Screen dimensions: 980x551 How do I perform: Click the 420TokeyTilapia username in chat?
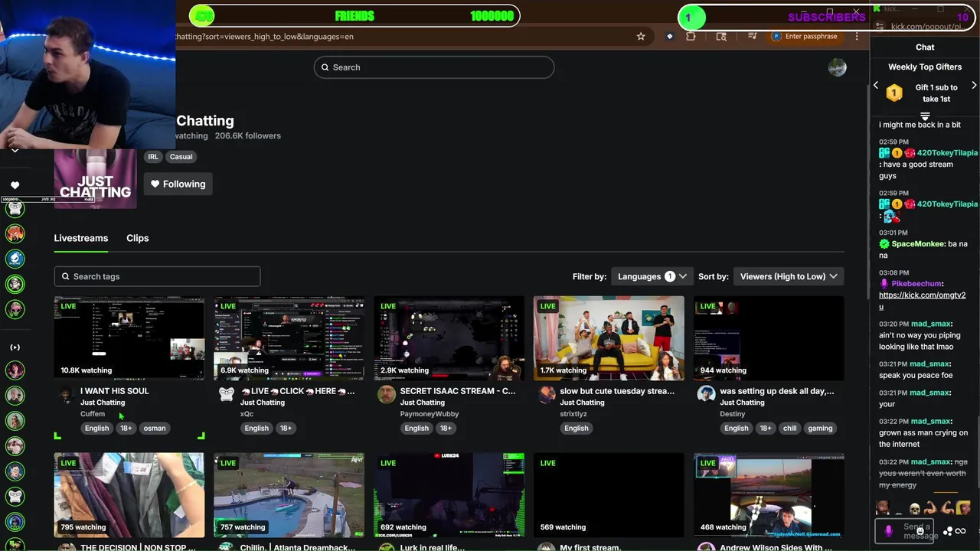947,153
